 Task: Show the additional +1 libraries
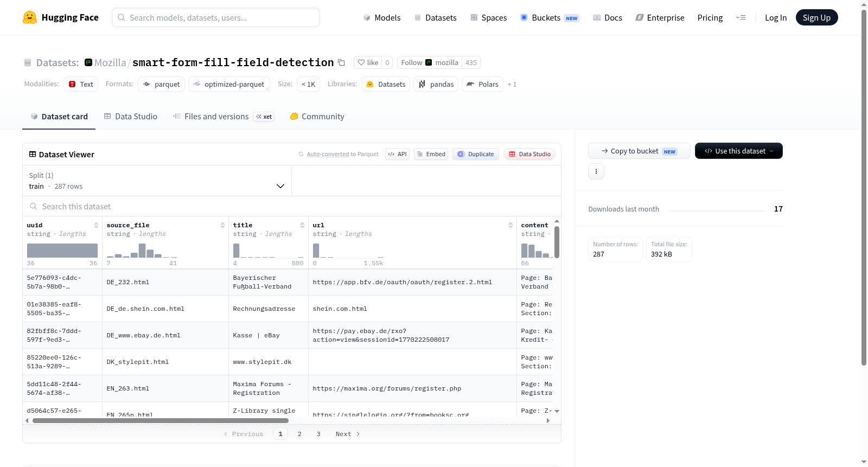point(512,85)
